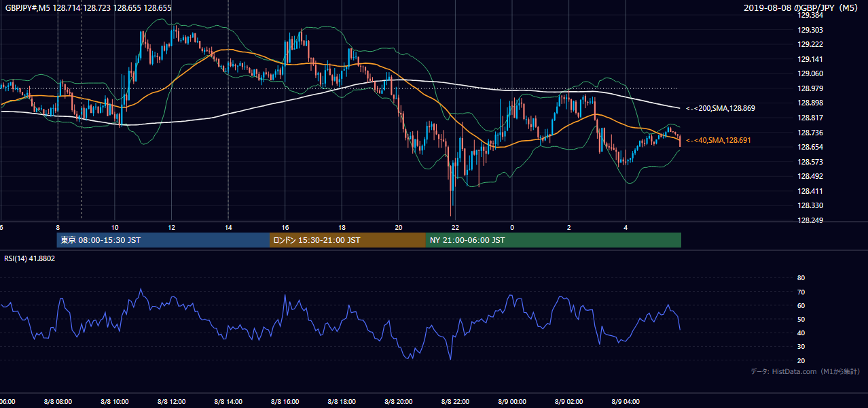
Task: Click RSI level 80 on the axis
Action: [801, 278]
